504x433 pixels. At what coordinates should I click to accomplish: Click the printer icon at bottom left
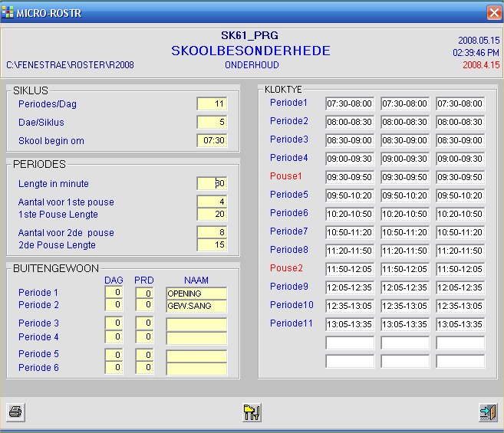click(x=15, y=412)
